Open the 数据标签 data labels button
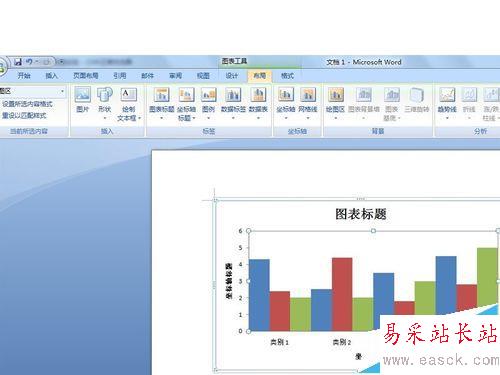Screen dimensions: 500x375 tap(233, 103)
